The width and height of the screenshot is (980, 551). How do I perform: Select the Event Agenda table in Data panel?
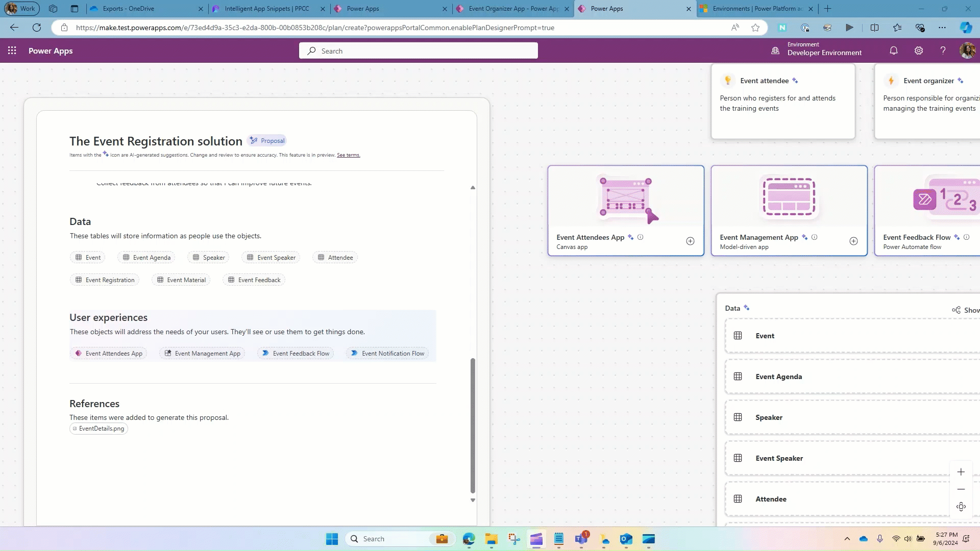coord(778,377)
